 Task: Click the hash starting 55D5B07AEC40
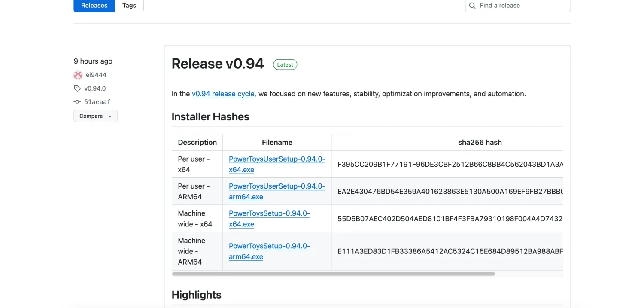[450, 219]
